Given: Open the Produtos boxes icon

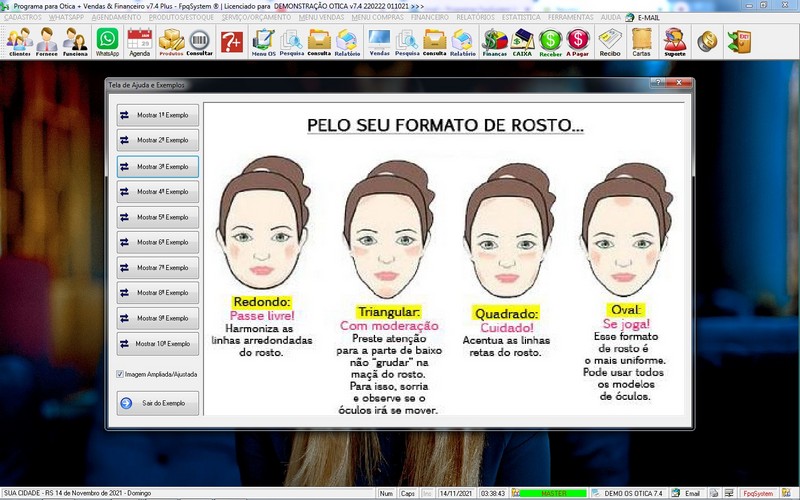Looking at the screenshot, I should (171, 42).
